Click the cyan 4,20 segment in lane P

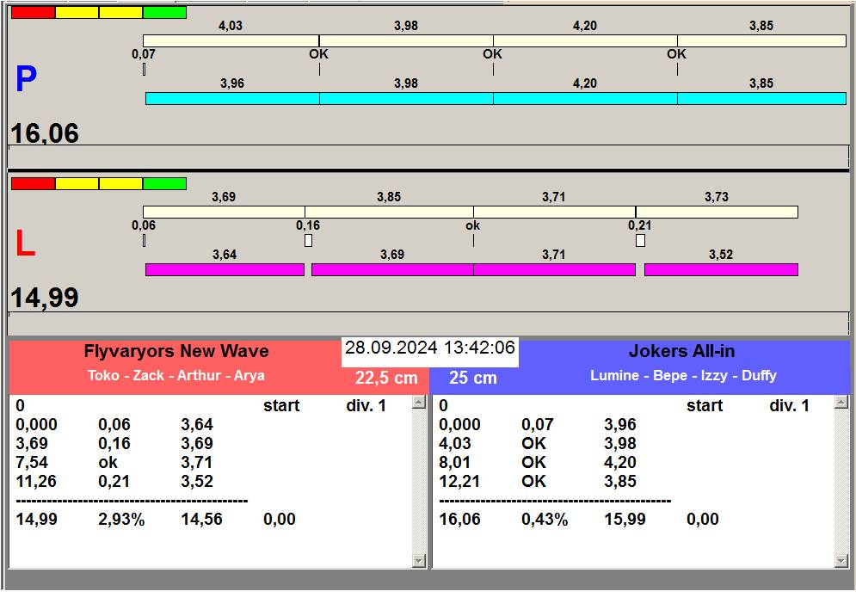tap(584, 99)
